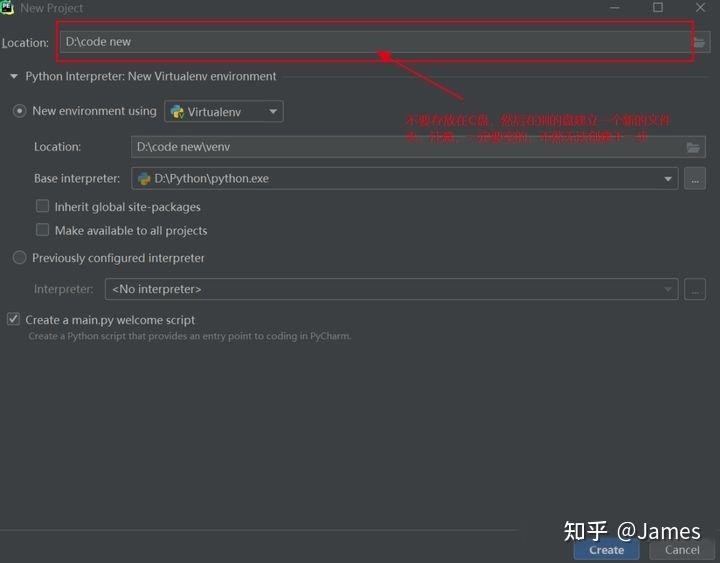Uncheck 'Create a main.py welcome script'

[x=13, y=319]
